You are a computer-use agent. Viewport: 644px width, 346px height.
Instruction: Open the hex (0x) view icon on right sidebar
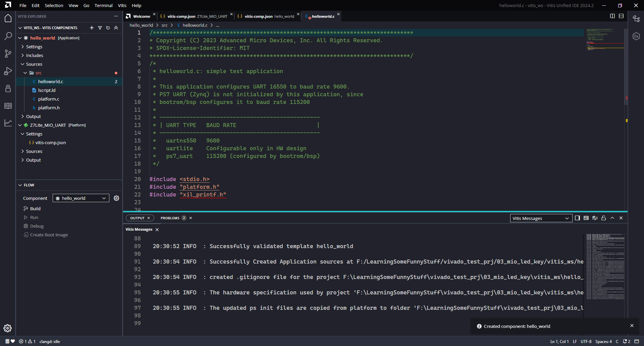point(636,36)
